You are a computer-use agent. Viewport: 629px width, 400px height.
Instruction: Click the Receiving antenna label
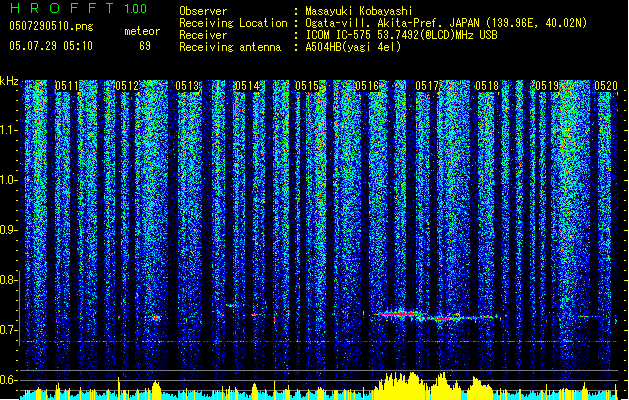230,47
